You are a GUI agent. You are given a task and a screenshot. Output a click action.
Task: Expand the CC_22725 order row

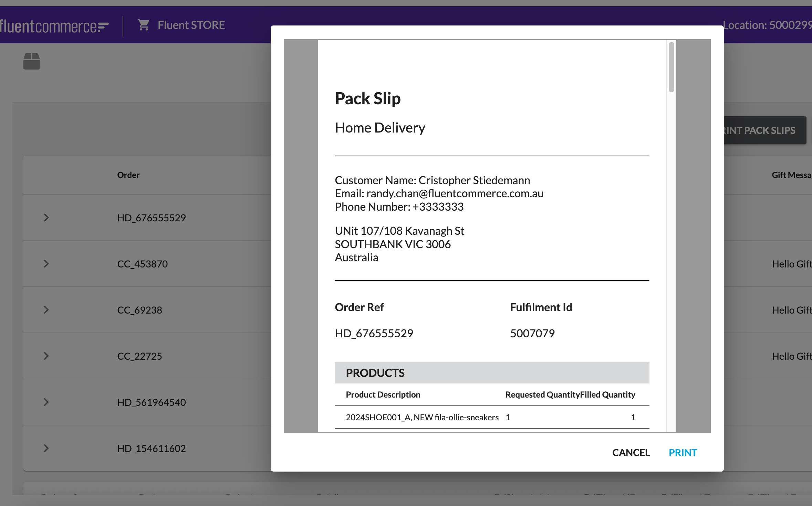coord(46,356)
